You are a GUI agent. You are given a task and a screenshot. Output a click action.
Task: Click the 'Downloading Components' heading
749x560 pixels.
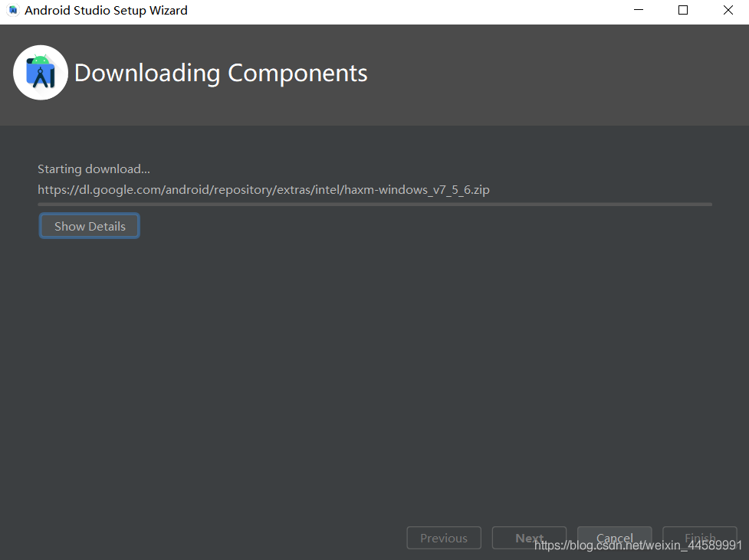[221, 73]
